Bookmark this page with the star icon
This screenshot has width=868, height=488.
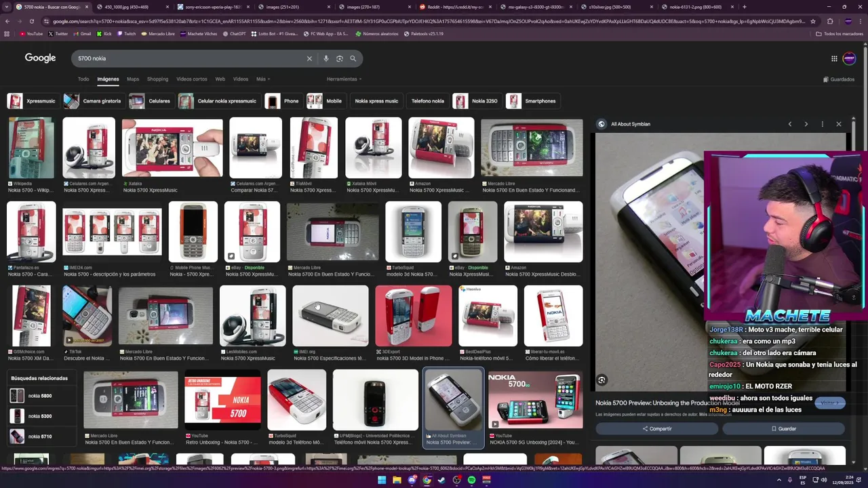813,21
